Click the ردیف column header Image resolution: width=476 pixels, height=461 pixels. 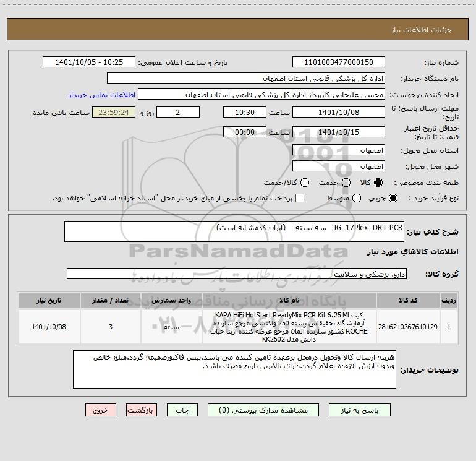[449, 300]
